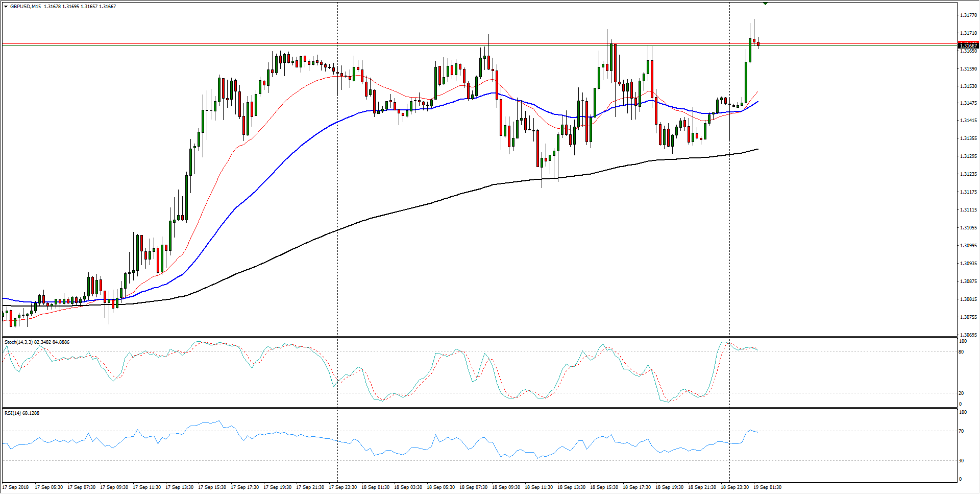This screenshot has height=494, width=980.
Task: Click the 17 Sep 23:30 time label
Action: click(x=342, y=487)
